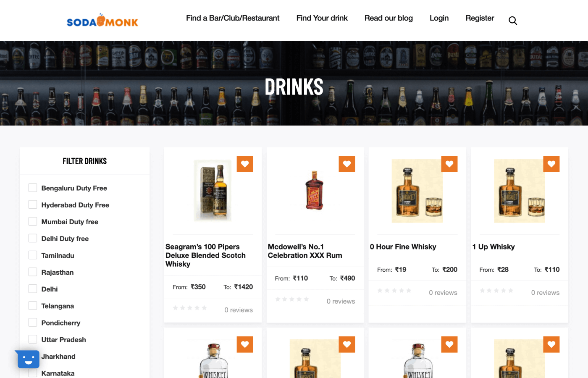588x378 pixels.
Task: View 0 Hour Fine Whisky product image
Action: (x=417, y=191)
